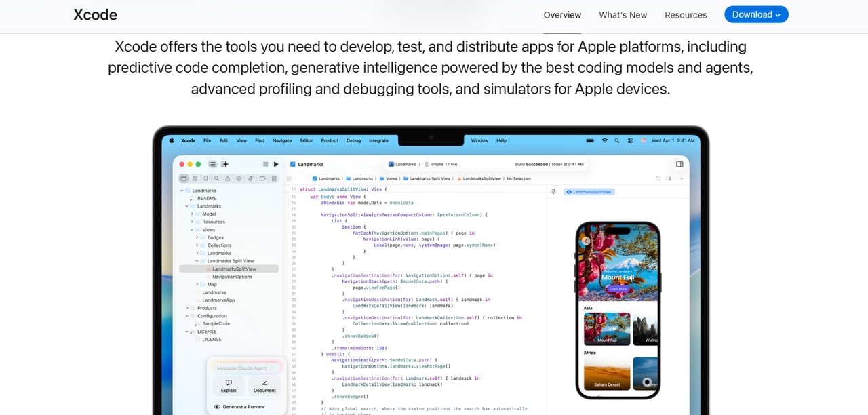Viewport: 868px width, 415px height.
Task: Collapse the Landmarks Split View folder
Action: point(197,261)
